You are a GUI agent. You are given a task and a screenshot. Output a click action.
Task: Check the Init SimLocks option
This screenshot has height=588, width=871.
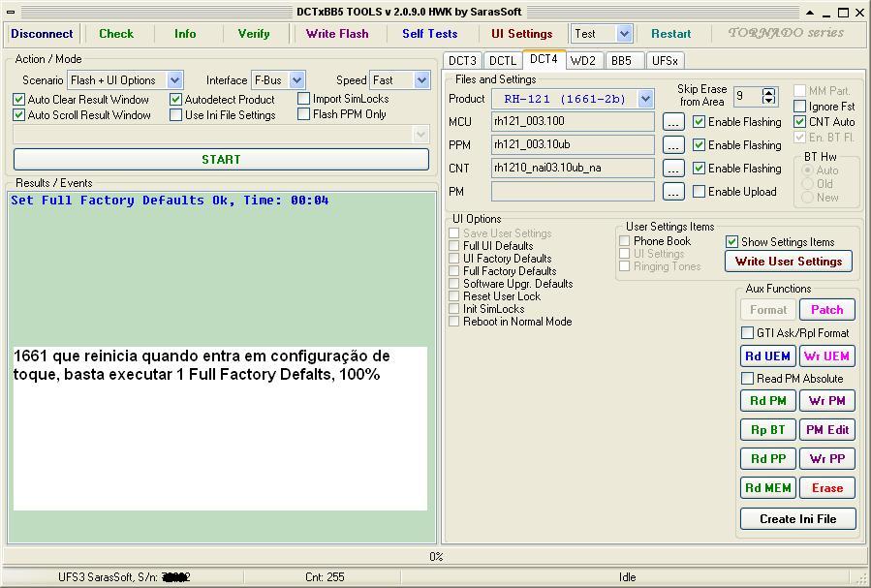(454, 309)
